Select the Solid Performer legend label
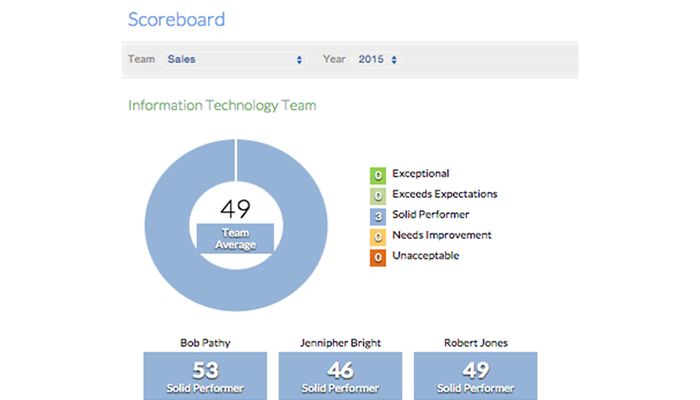The height and width of the screenshot is (400, 700). pos(430,215)
